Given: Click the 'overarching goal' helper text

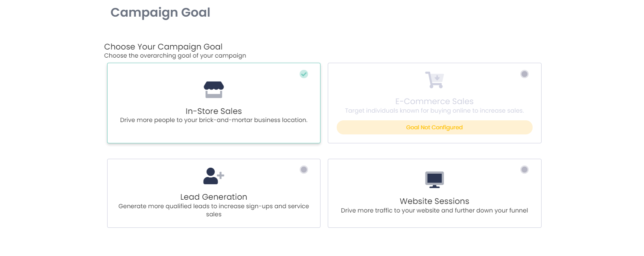Looking at the screenshot, I should [x=175, y=55].
